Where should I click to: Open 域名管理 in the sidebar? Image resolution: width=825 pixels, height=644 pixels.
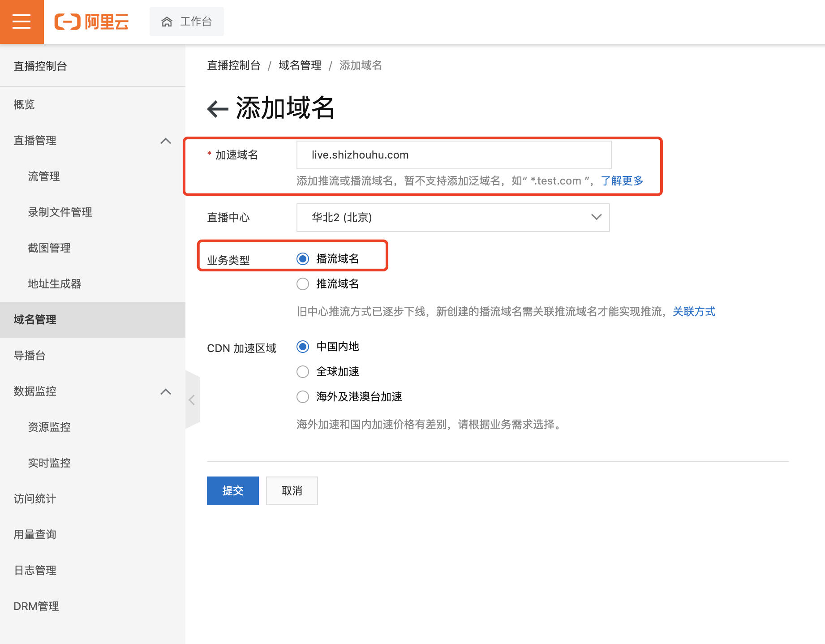click(35, 320)
